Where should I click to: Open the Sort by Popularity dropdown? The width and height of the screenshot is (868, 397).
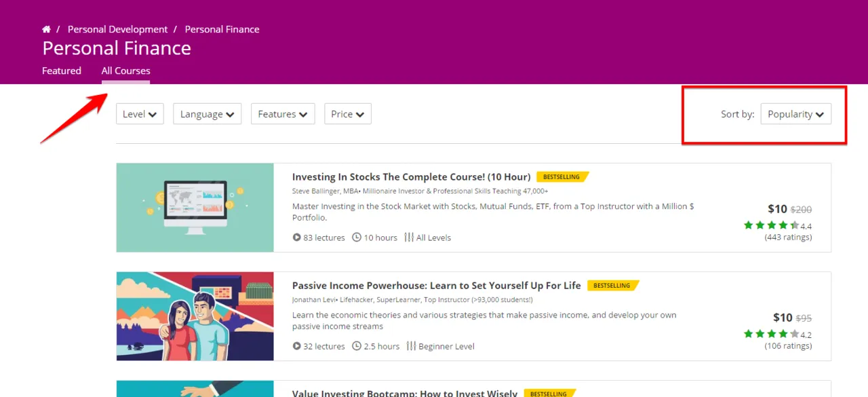pyautogui.click(x=796, y=114)
